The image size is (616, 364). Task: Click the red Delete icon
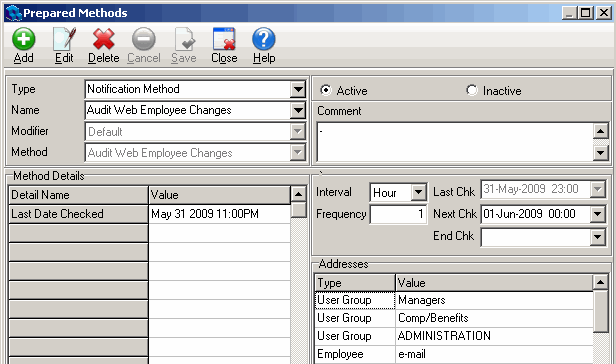pos(104,39)
